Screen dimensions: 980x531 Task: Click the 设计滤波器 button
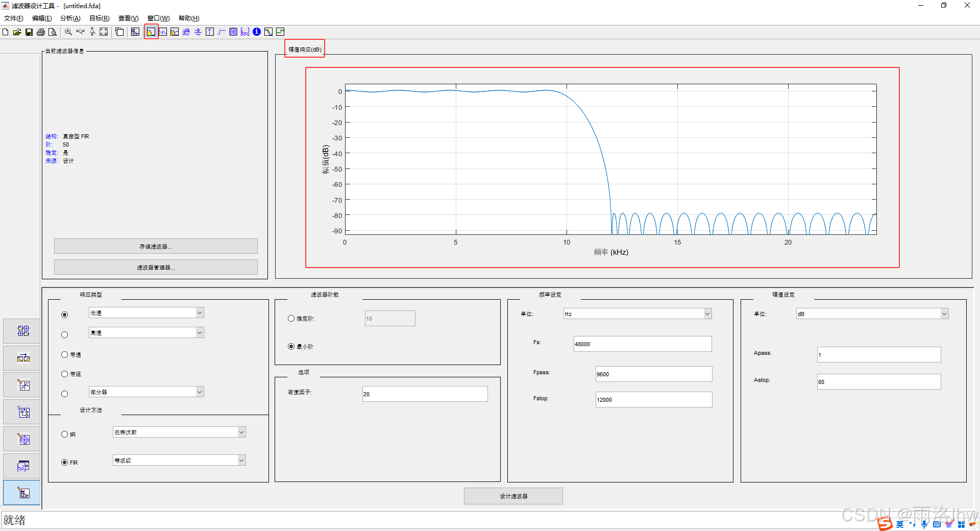pos(513,496)
